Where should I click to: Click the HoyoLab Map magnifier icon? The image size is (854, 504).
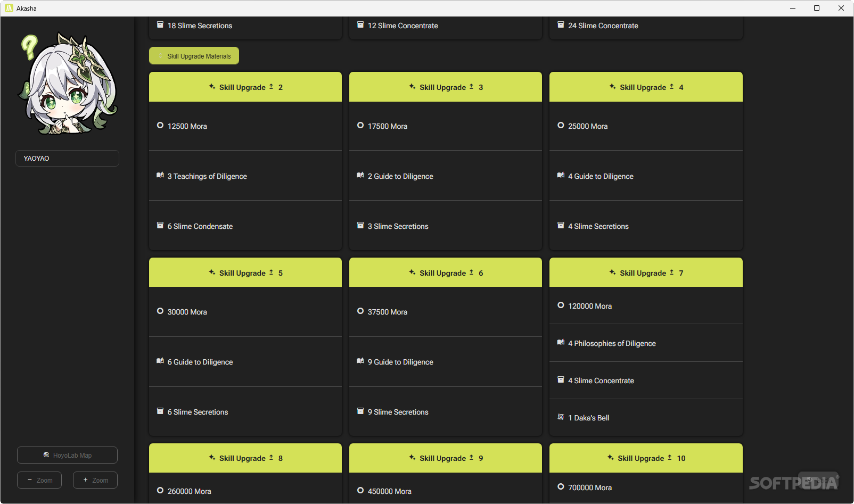46,455
